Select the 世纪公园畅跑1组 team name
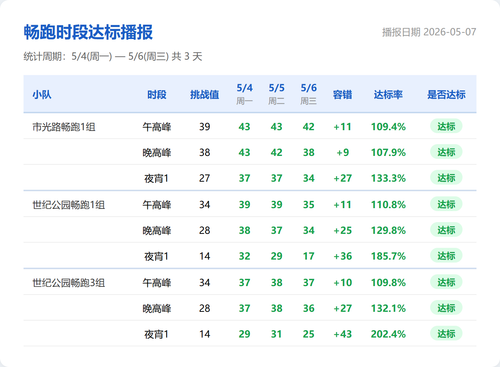This screenshot has height=367, width=500. click(68, 205)
